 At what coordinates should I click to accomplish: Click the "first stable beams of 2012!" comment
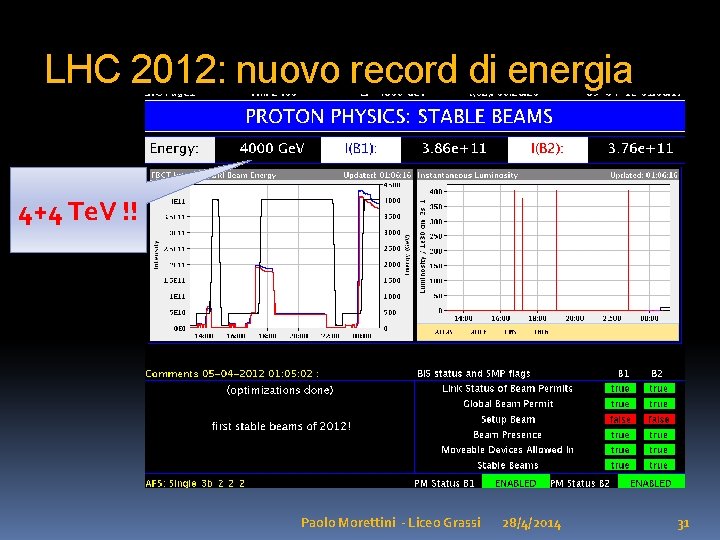281,426
